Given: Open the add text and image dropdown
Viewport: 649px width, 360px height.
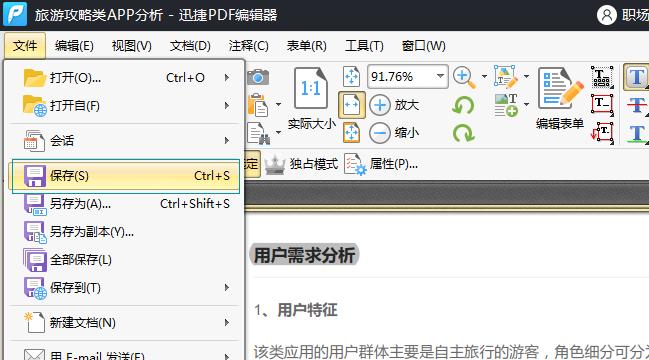Looking at the screenshot, I should [x=526, y=104].
